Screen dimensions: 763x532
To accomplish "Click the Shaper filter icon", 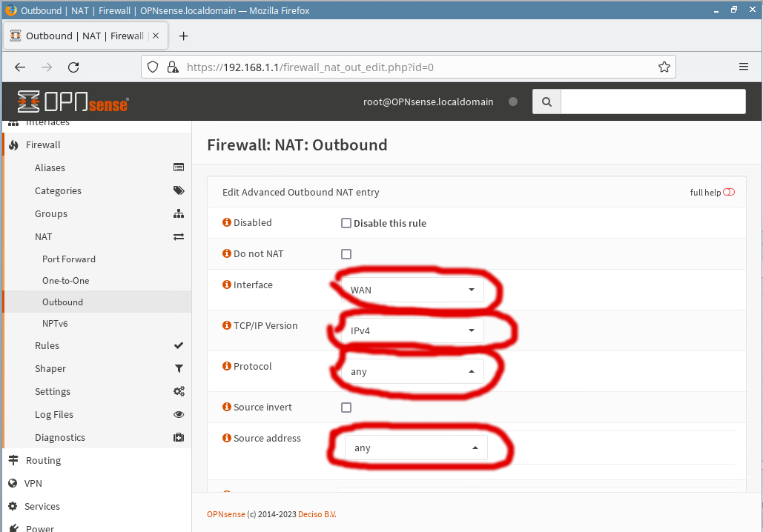I will [x=178, y=369].
